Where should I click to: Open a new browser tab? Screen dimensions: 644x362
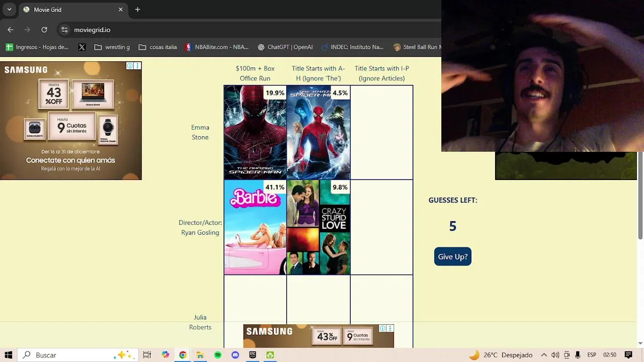point(137,10)
